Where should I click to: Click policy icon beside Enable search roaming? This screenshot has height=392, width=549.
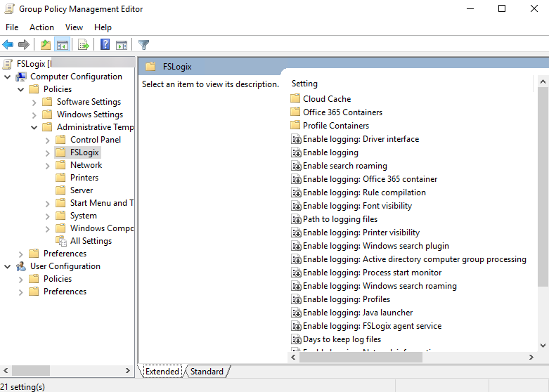point(296,166)
